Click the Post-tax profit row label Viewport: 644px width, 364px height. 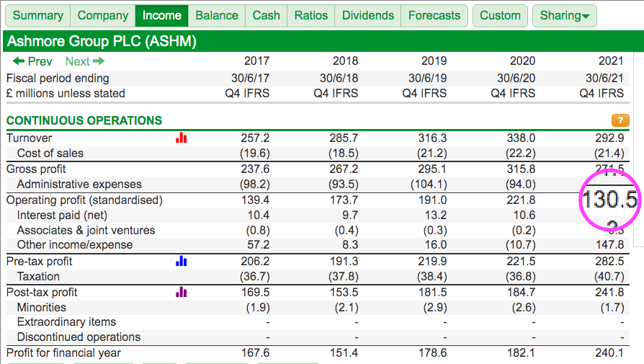pos(42,292)
